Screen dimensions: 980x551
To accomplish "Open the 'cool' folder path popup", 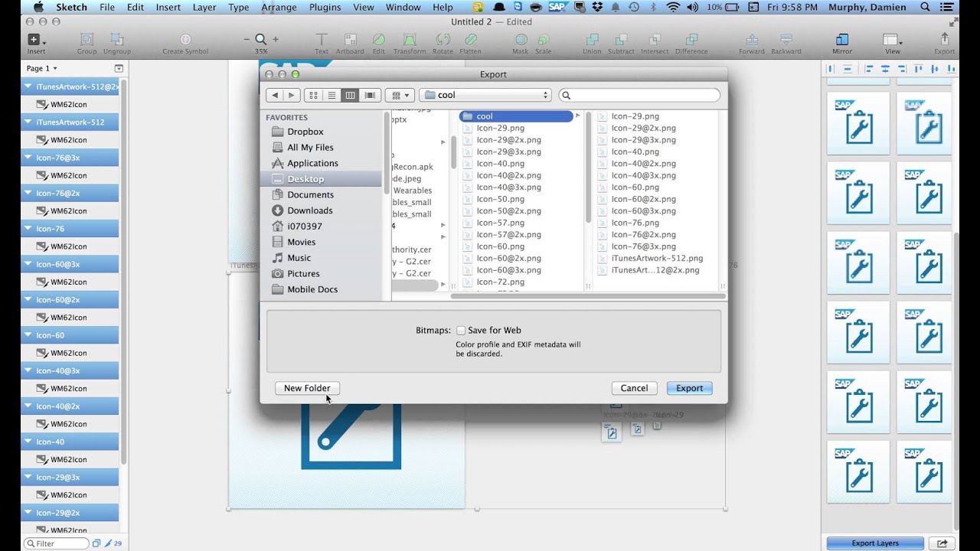I will (x=485, y=95).
